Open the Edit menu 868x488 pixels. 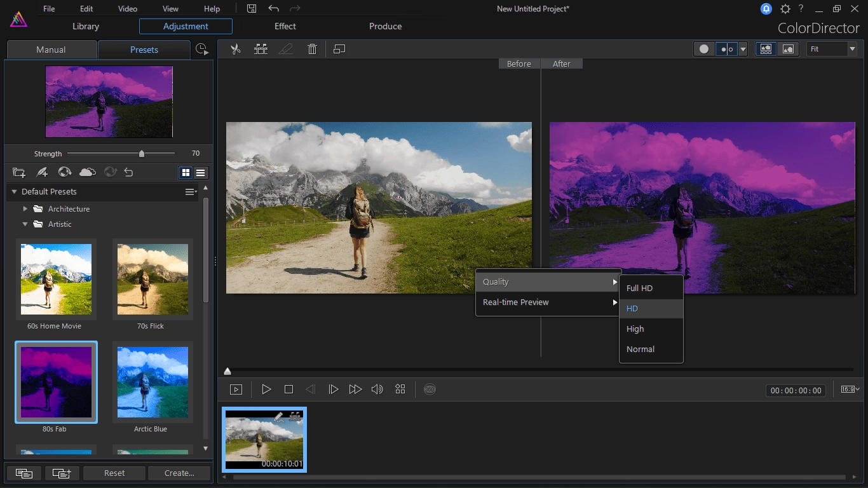pos(86,9)
